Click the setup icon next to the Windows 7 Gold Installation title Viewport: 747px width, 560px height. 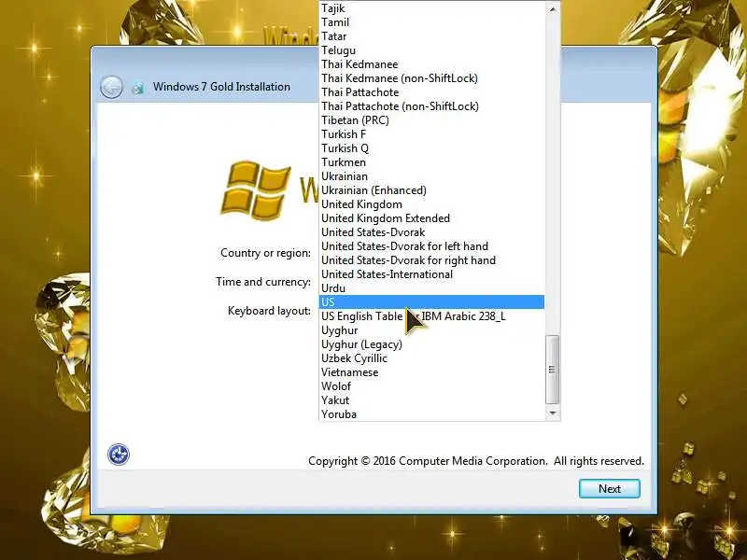(x=138, y=87)
